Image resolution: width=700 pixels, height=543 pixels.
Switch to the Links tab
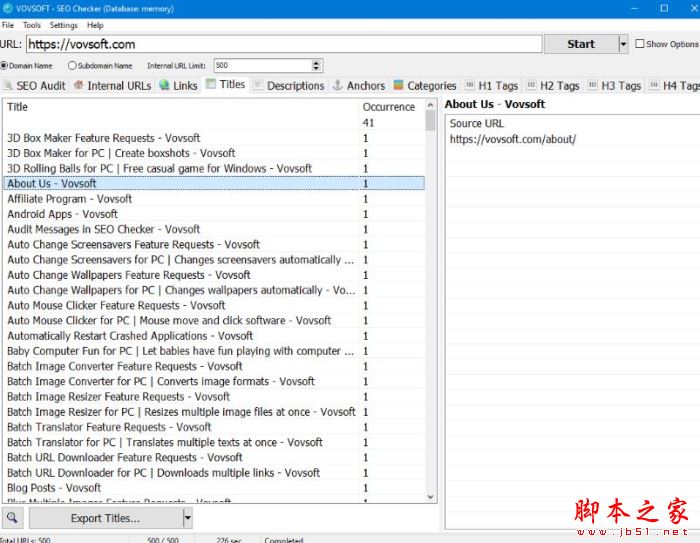click(179, 85)
